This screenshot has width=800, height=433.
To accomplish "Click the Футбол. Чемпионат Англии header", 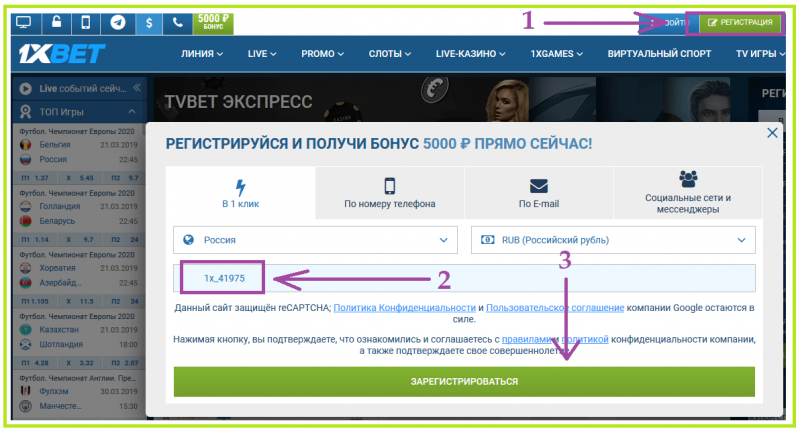I will point(78,378).
